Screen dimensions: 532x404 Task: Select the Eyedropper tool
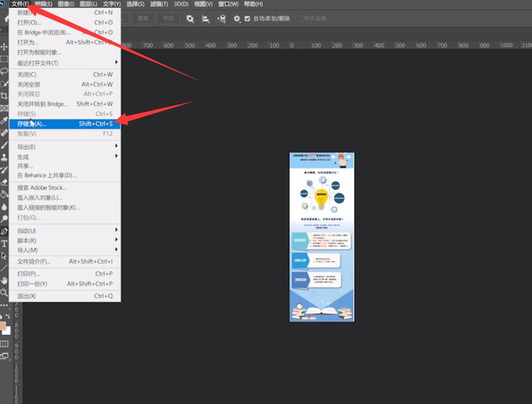(4, 120)
